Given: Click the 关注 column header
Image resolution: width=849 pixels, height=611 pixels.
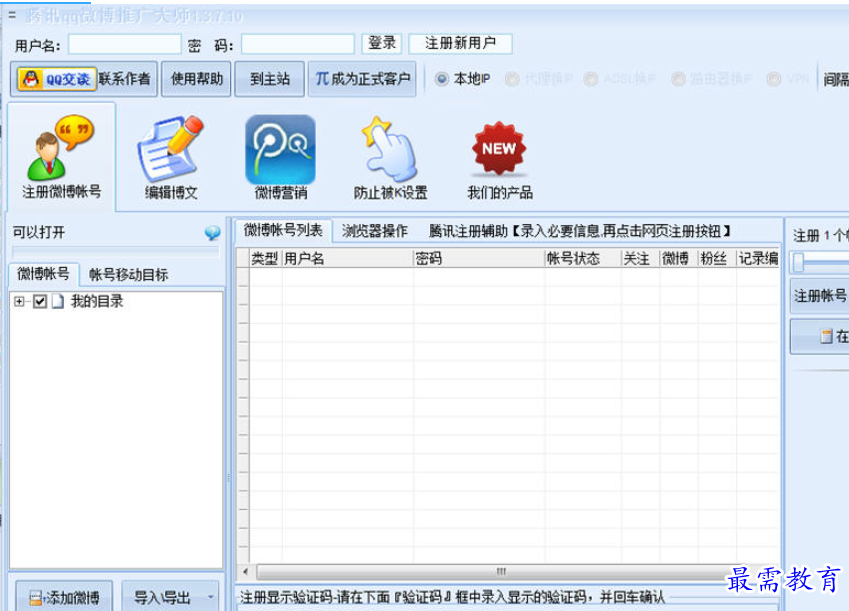Looking at the screenshot, I should click(640, 258).
